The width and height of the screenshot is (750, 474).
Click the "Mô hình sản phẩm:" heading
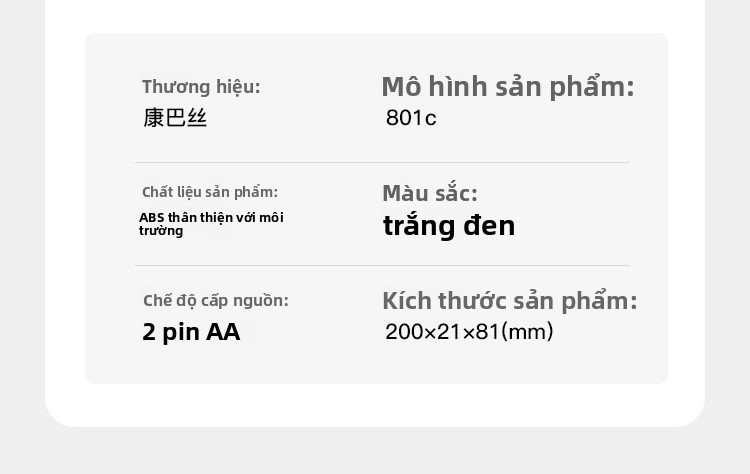[507, 87]
